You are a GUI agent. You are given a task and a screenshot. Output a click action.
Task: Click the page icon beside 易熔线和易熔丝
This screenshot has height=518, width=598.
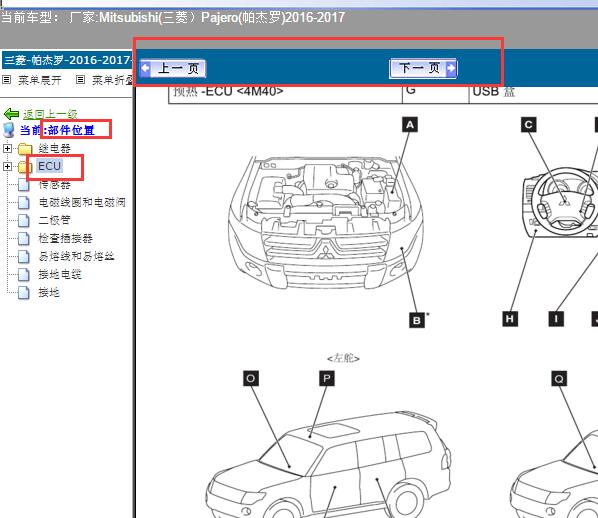[24, 257]
